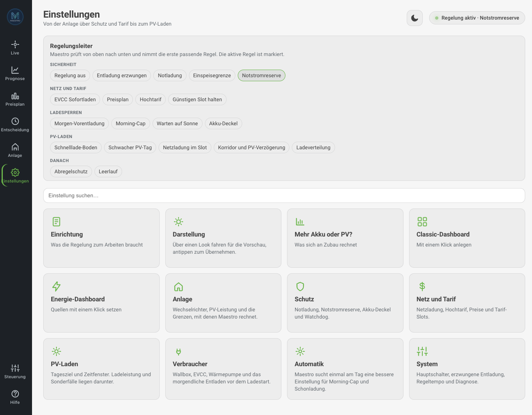This screenshot has height=415, width=532.
Task: Open Energie-Dashboard lightning icon card
Action: point(101,303)
